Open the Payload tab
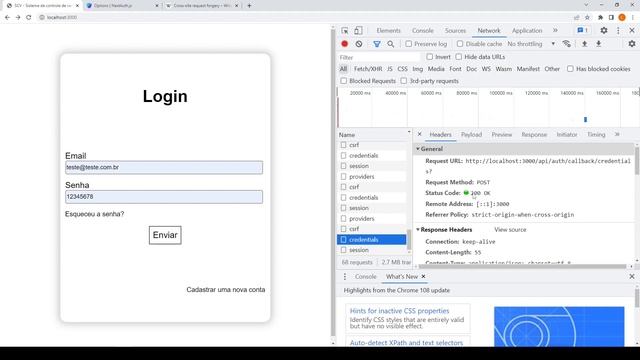Screen dimensions: 640x360 click(x=471, y=134)
